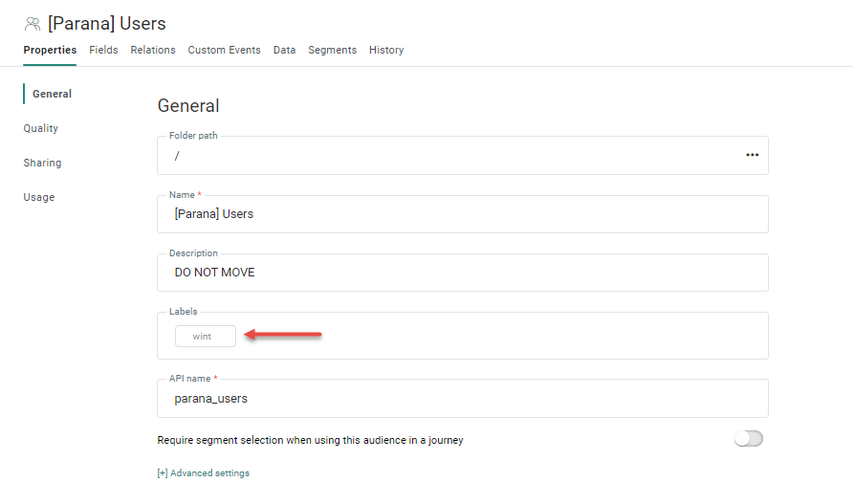Click the audience users icon beside the title
The image size is (853, 504).
pyautogui.click(x=33, y=24)
